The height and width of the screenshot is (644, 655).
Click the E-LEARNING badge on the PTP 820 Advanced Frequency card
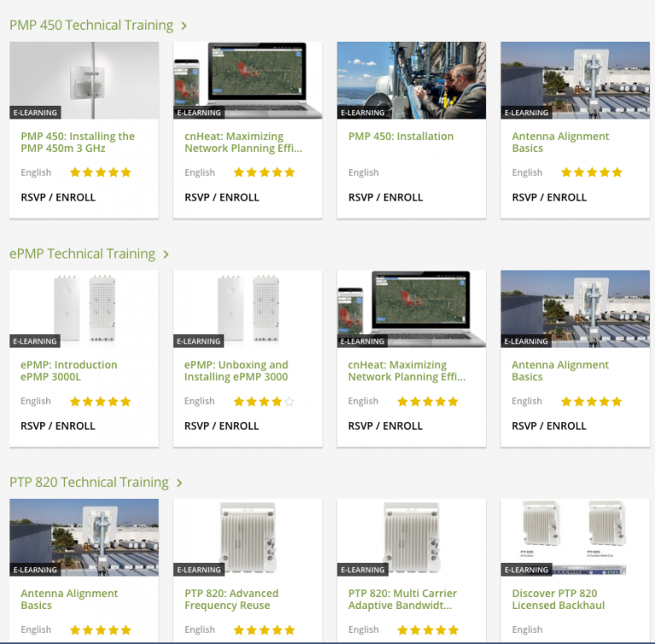pyautogui.click(x=199, y=570)
